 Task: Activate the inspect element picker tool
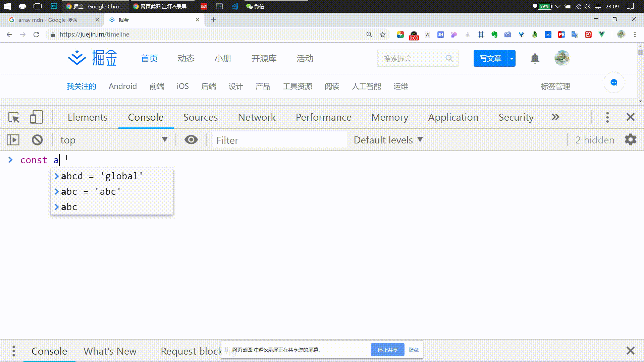14,117
